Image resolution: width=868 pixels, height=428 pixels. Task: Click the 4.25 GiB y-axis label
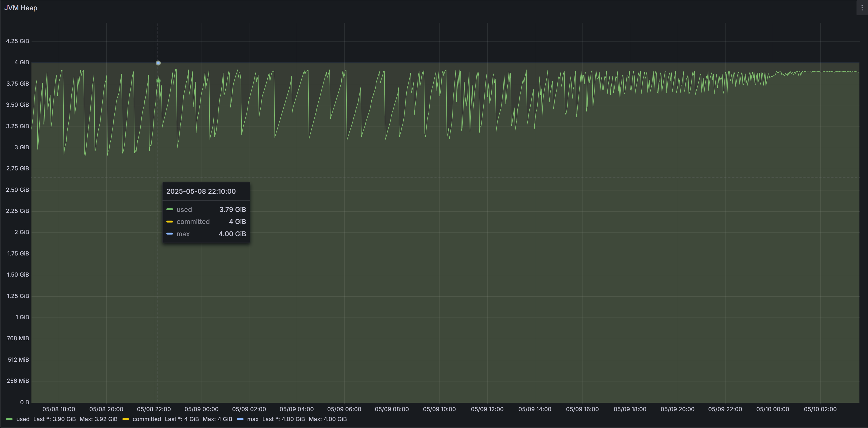point(18,41)
